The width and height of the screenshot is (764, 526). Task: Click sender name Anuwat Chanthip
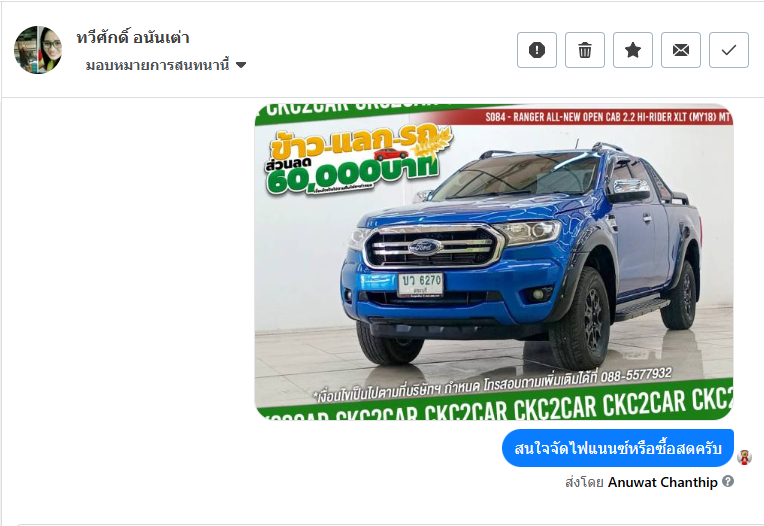pyautogui.click(x=663, y=482)
